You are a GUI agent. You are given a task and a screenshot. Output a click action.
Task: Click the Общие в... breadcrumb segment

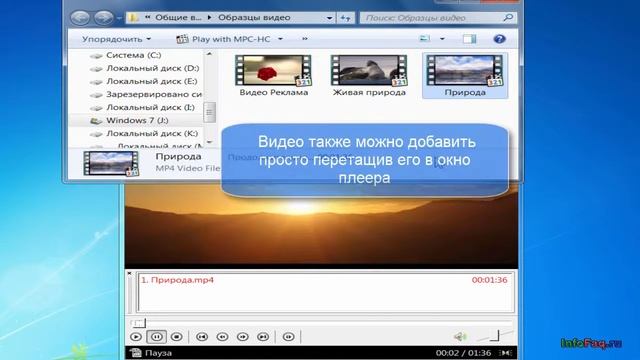click(178, 18)
